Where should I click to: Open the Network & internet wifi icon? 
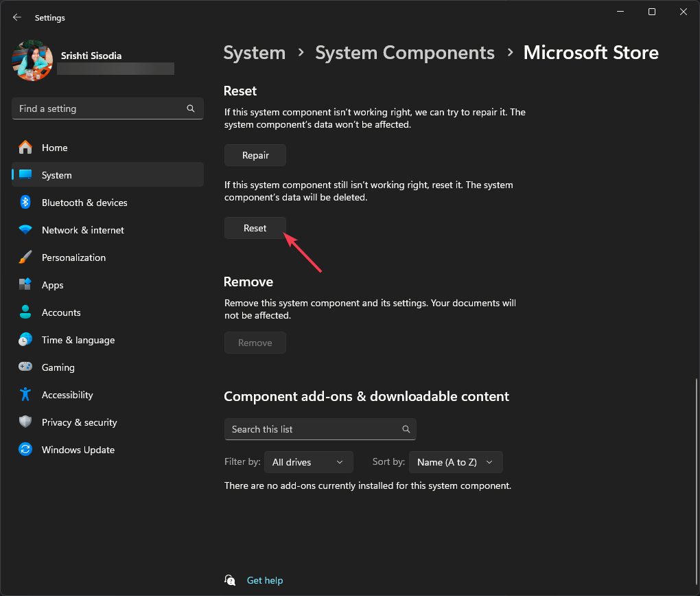click(x=25, y=229)
